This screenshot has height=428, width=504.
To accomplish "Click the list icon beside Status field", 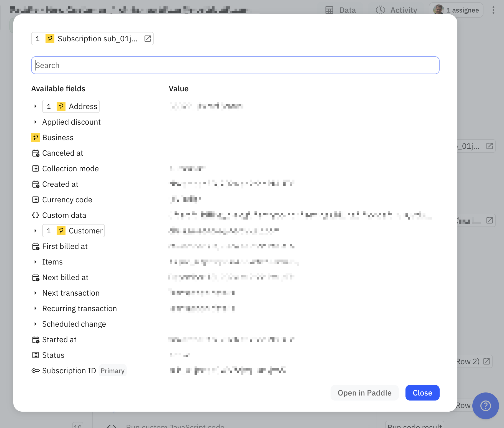I will pyautogui.click(x=36, y=355).
